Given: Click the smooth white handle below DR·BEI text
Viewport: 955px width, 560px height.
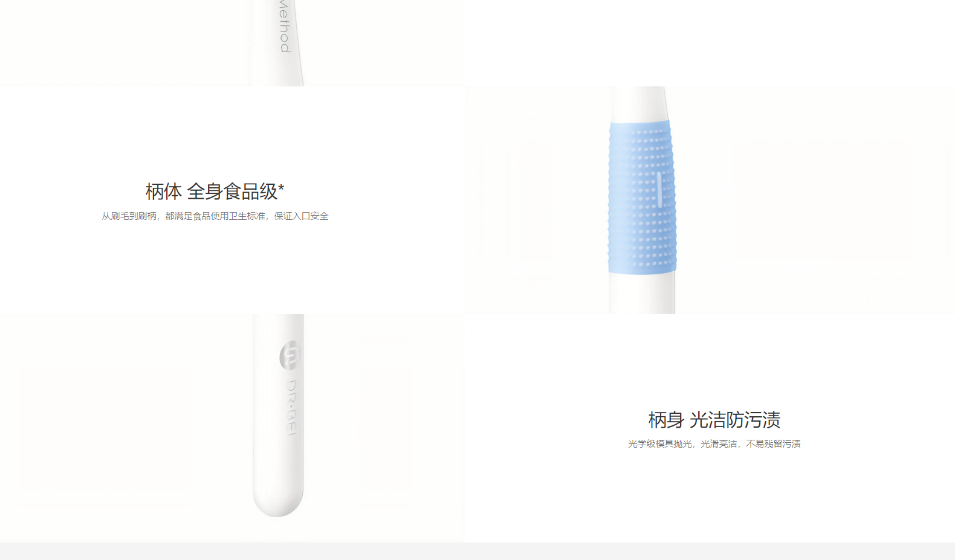Looking at the screenshot, I should click(278, 464).
